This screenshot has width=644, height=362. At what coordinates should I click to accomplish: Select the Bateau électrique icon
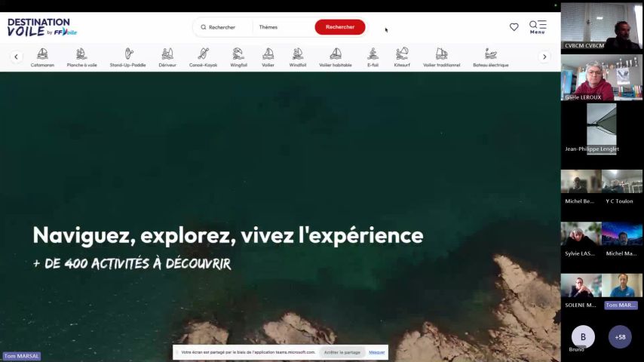tap(490, 57)
